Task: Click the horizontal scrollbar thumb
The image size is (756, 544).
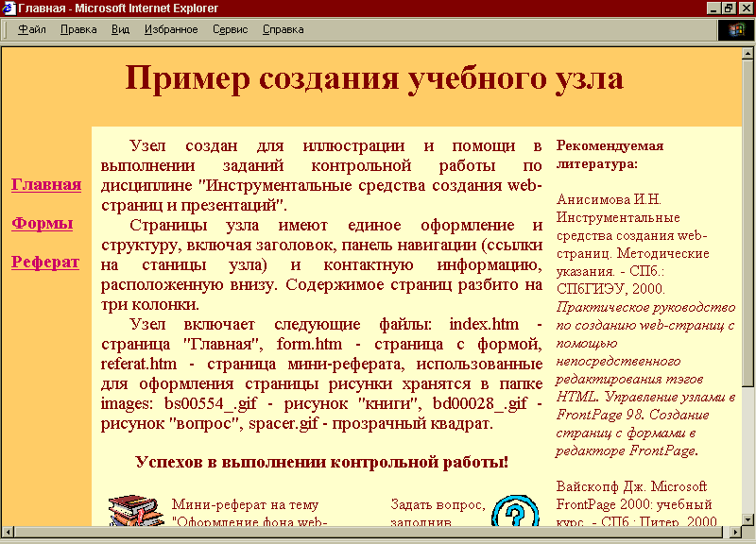Action: [369, 532]
